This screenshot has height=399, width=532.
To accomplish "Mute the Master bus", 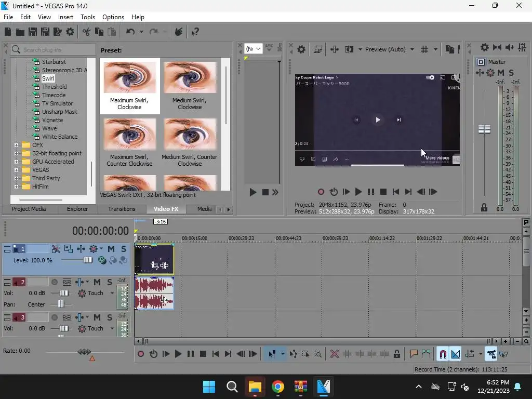I will coord(501,73).
